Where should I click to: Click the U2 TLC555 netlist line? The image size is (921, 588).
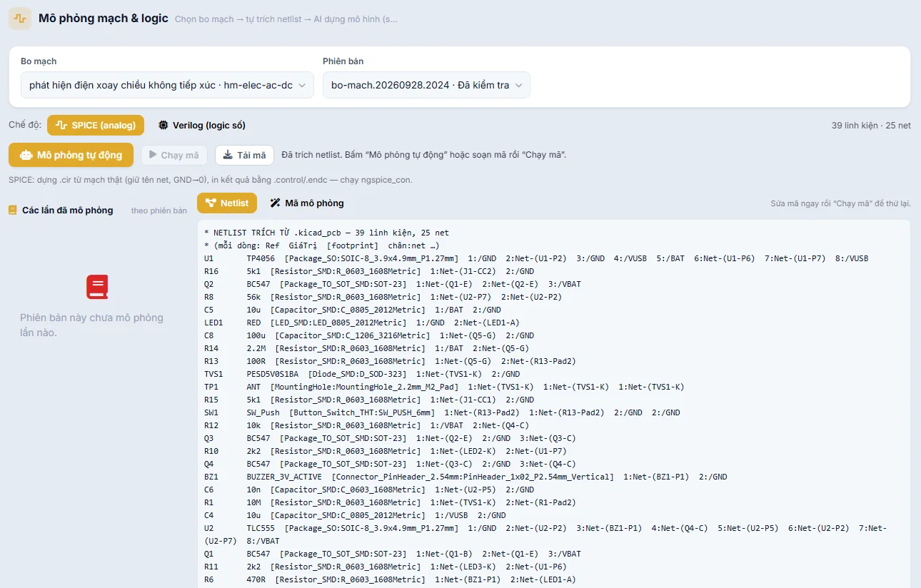[x=545, y=534]
